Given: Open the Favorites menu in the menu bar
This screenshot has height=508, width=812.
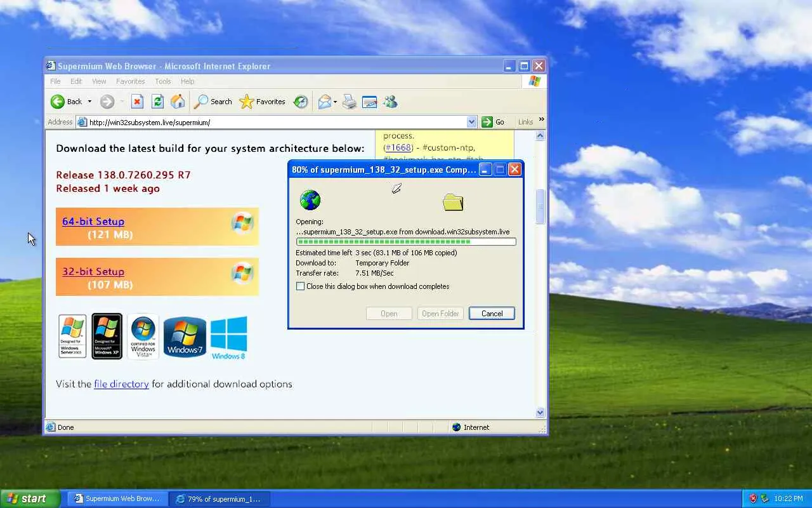Looking at the screenshot, I should (130, 81).
